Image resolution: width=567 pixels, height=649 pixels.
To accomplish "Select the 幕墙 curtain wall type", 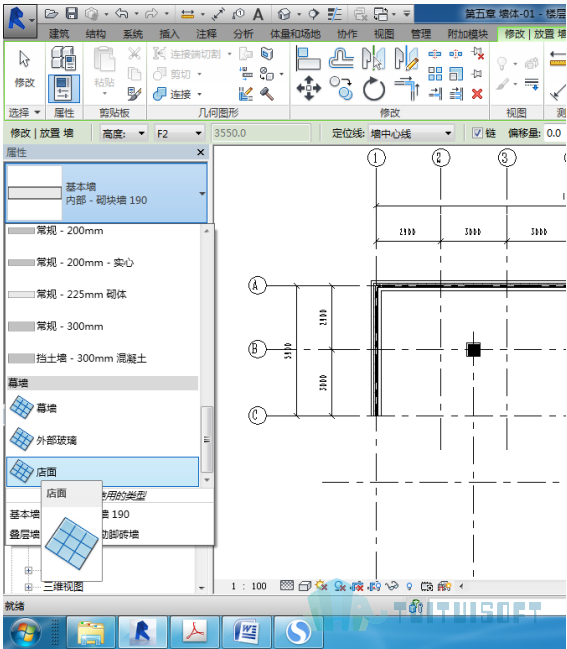I will [103, 408].
